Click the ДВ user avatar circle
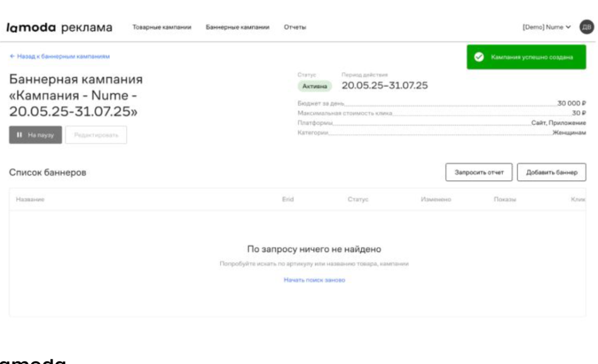Viewport: 598px width, 364px height. 588,27
